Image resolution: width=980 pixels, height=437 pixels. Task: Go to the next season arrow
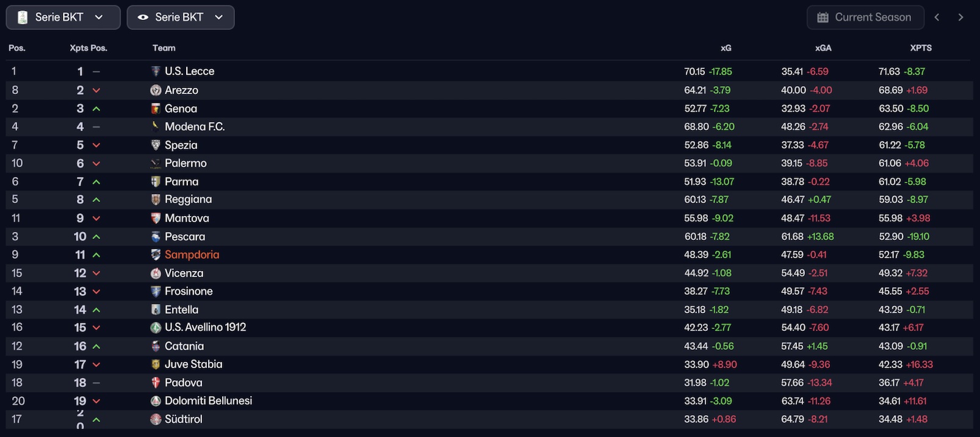960,18
